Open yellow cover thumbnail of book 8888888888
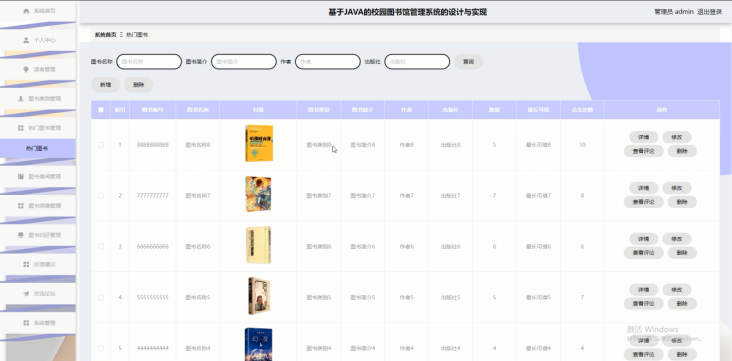The width and height of the screenshot is (732, 361). 259,143
